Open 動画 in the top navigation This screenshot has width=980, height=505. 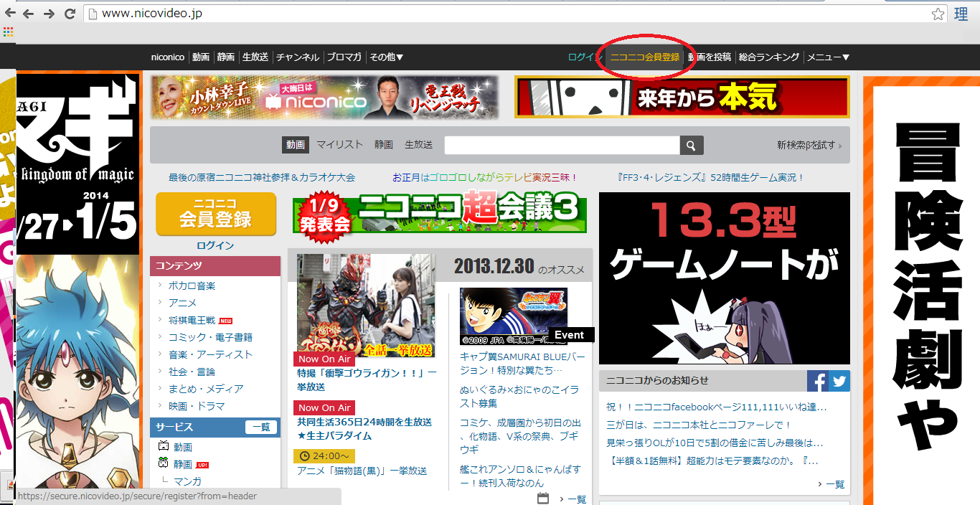tap(201, 57)
